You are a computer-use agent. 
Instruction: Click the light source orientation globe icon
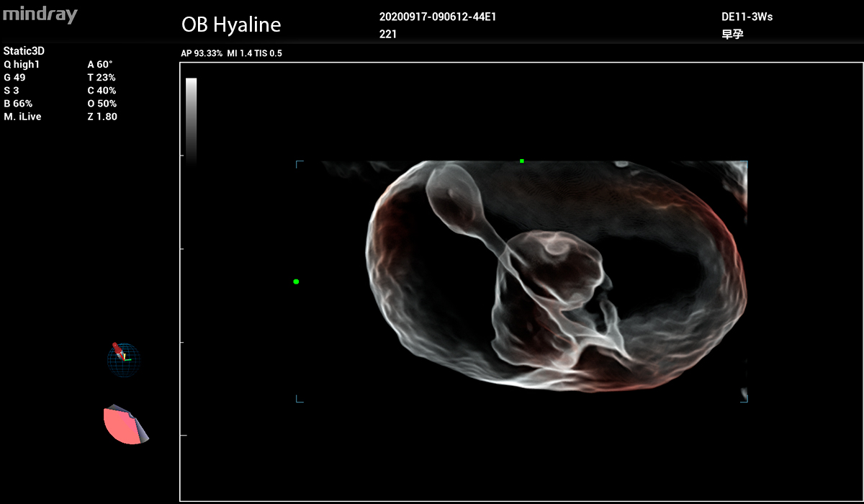coord(123,359)
